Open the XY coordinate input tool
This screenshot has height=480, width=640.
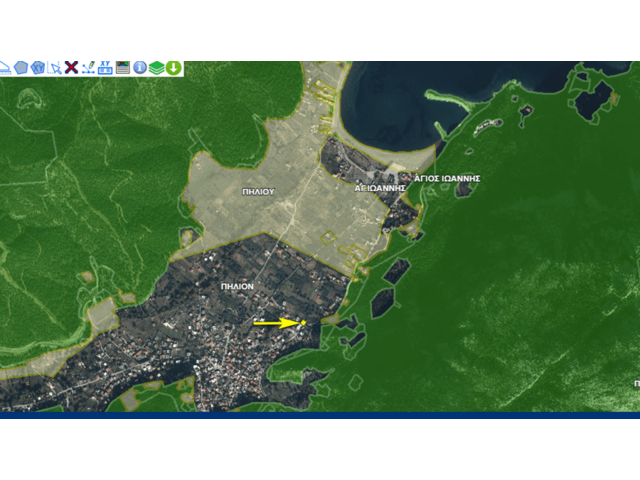(x=105, y=68)
